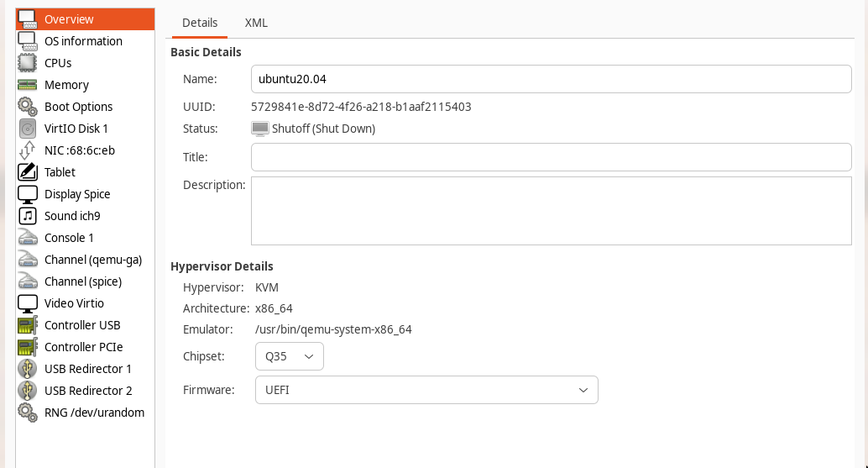
Task: Click the Controller USB card icon
Action: pyautogui.click(x=28, y=325)
